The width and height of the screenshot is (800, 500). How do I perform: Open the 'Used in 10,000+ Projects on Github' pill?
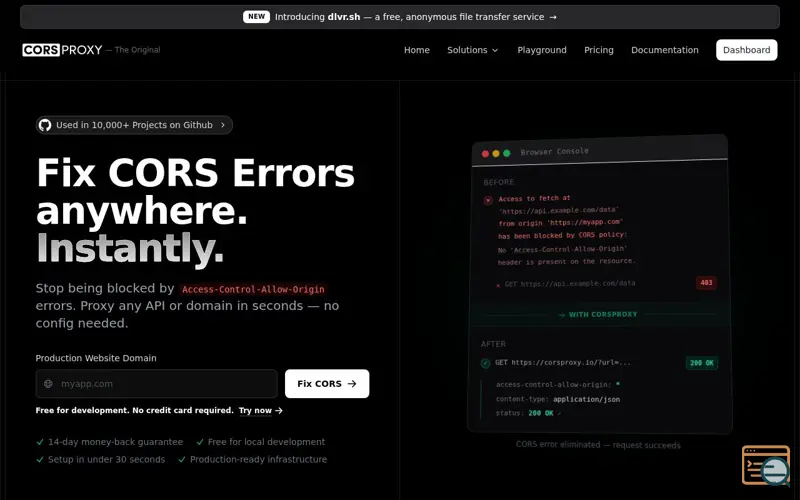click(x=134, y=125)
